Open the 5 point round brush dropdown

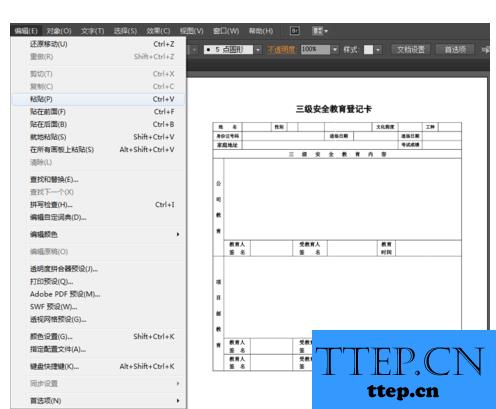258,50
